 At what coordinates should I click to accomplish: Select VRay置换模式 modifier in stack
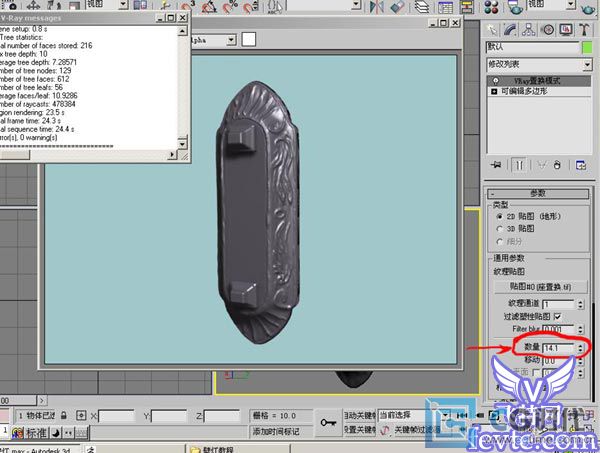coord(539,81)
